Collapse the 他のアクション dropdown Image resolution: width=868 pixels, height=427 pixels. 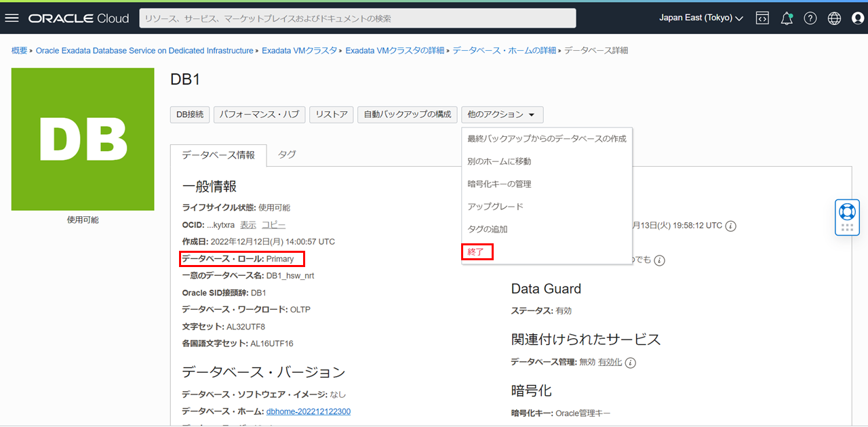click(502, 115)
